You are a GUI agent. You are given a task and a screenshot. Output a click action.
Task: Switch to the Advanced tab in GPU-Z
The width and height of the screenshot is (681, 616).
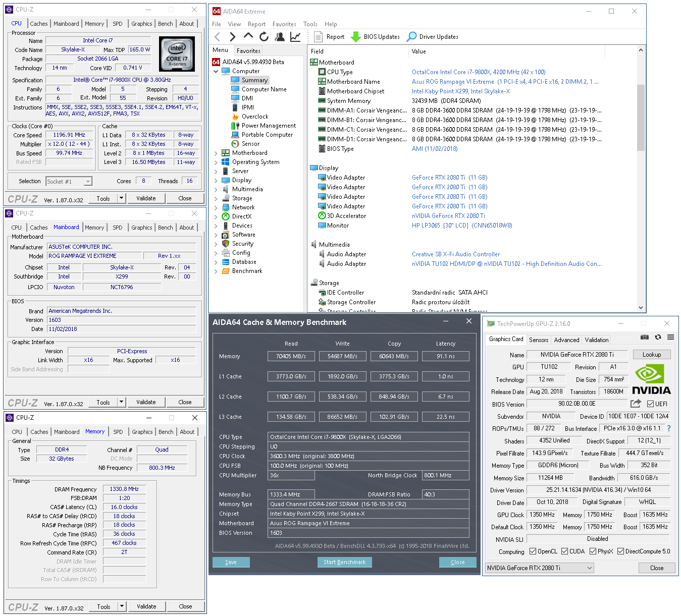click(566, 340)
